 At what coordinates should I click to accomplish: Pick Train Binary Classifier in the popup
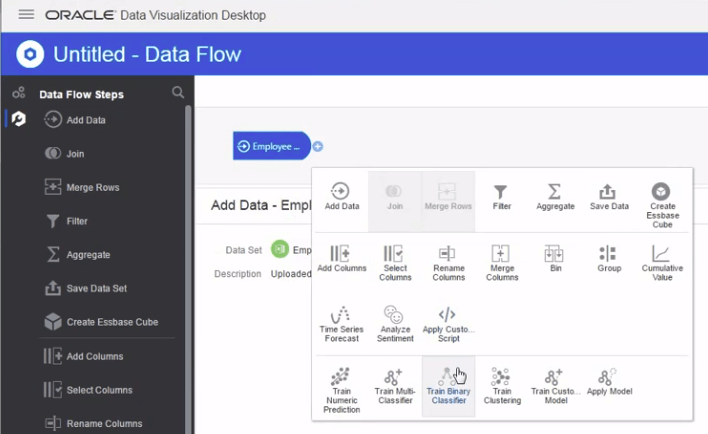tap(448, 386)
